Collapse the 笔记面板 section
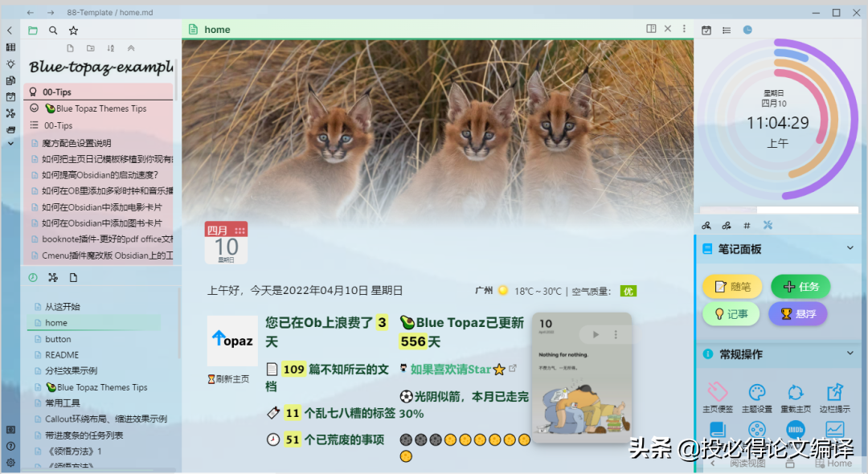The width and height of the screenshot is (868, 474). coord(850,247)
